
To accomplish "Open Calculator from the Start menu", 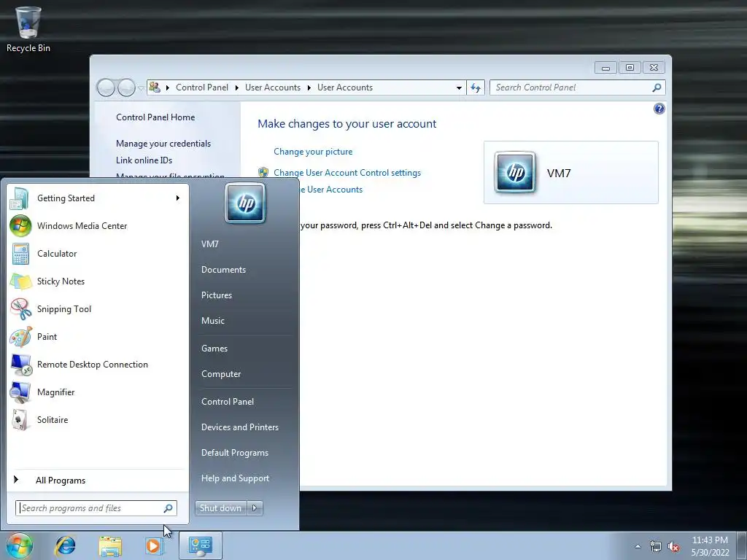I will click(x=98, y=253).
